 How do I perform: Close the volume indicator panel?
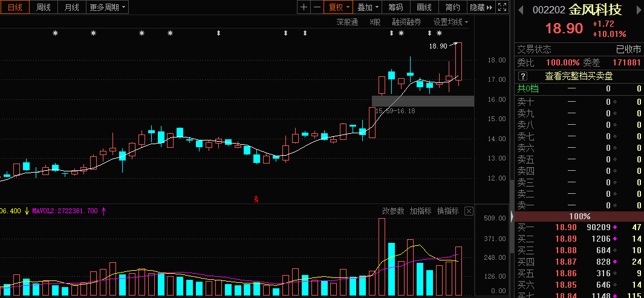469,211
